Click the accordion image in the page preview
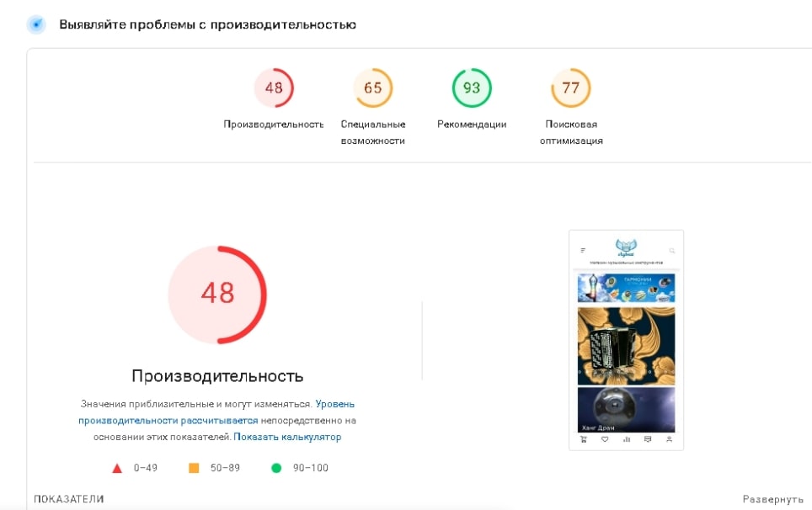This screenshot has width=812, height=510. [x=626, y=345]
